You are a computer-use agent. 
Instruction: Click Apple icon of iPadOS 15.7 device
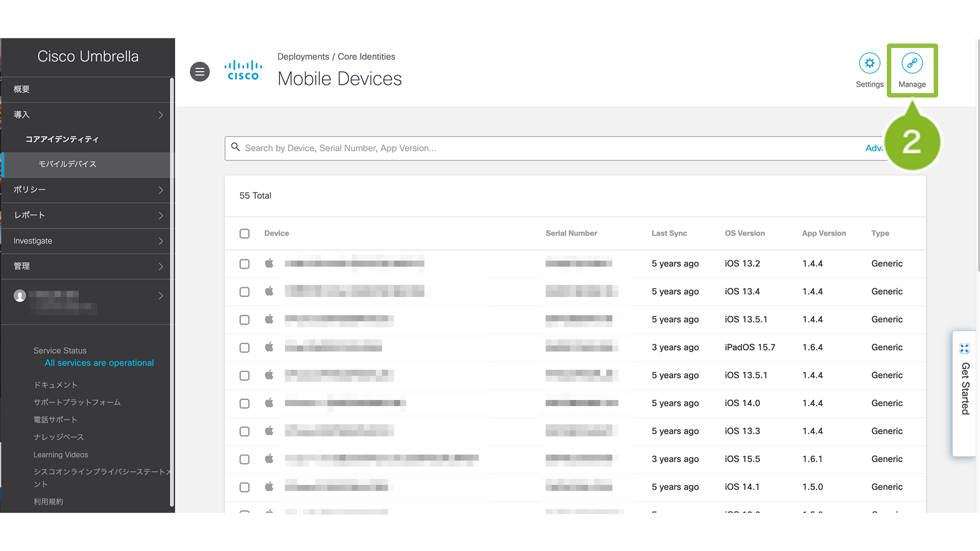click(269, 347)
